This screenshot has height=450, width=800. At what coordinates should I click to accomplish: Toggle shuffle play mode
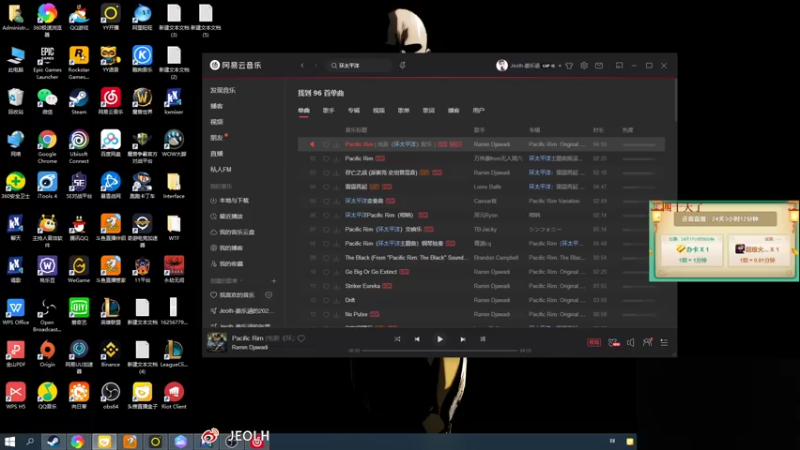397,339
